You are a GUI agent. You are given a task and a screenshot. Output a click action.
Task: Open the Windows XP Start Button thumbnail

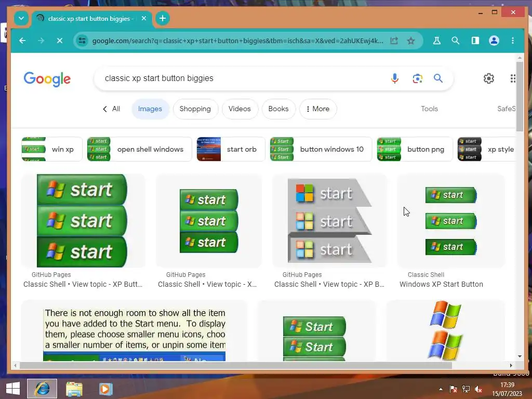pos(451,220)
